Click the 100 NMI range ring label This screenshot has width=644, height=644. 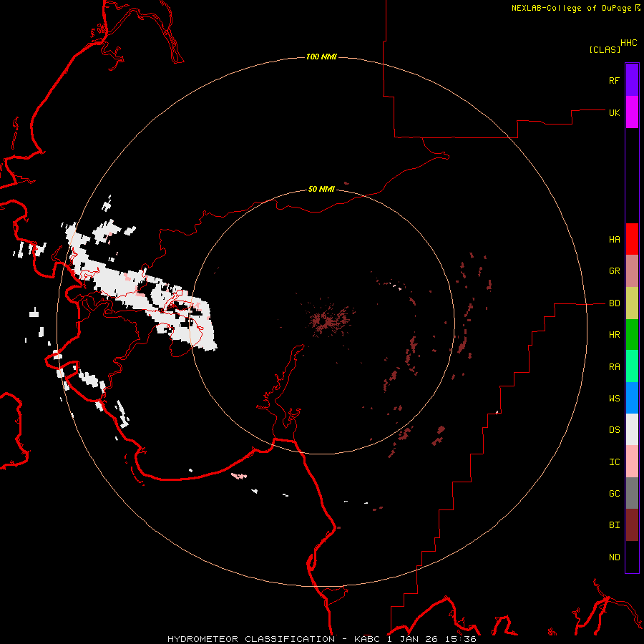[x=321, y=57]
